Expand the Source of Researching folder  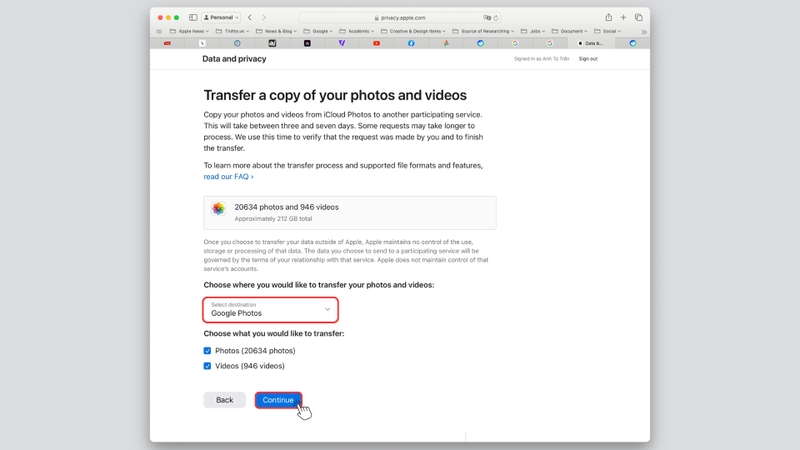click(483, 31)
